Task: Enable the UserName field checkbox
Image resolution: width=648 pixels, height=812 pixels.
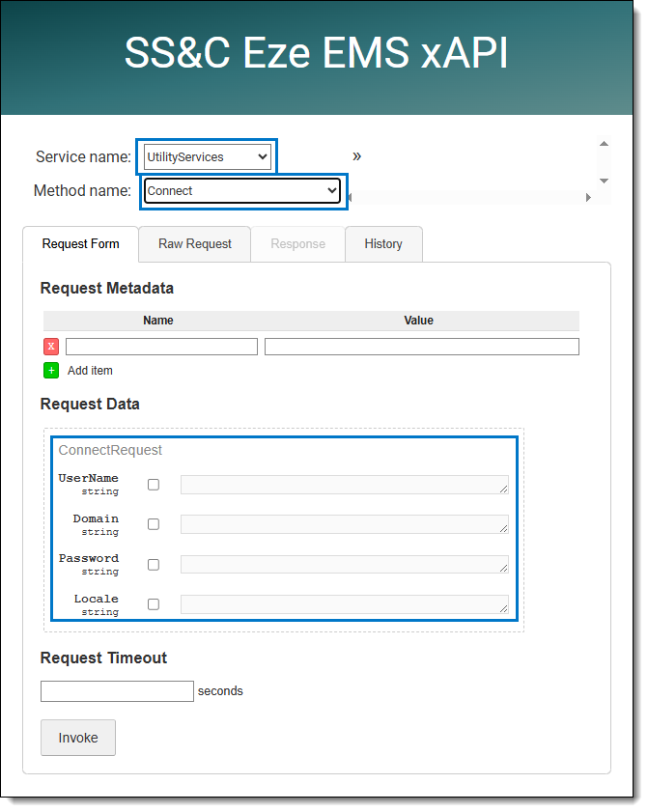Action: pyautogui.click(x=154, y=485)
